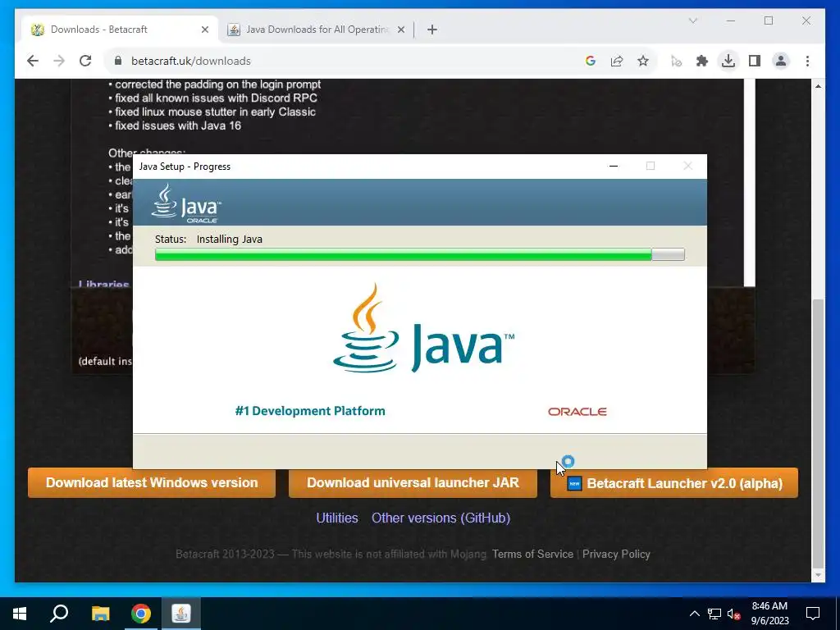This screenshot has width=840, height=630.
Task: Click Download latest Windows version button
Action: tap(152, 482)
